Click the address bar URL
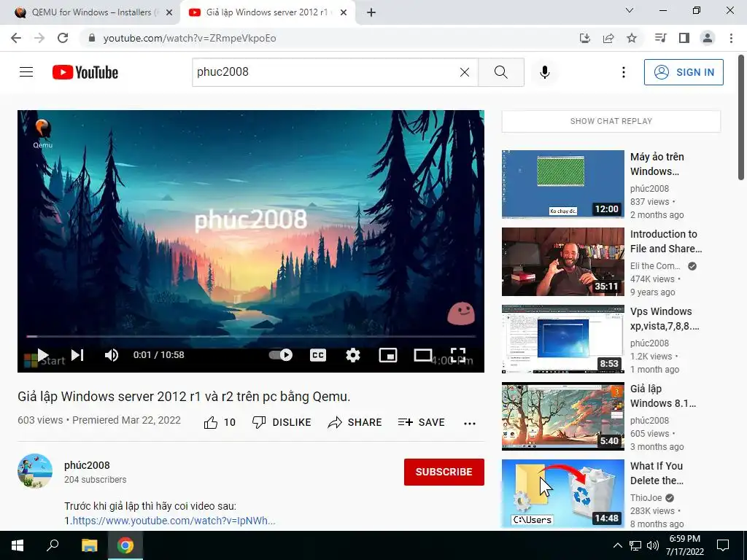Screen dimensions: 747x560 click(x=190, y=38)
